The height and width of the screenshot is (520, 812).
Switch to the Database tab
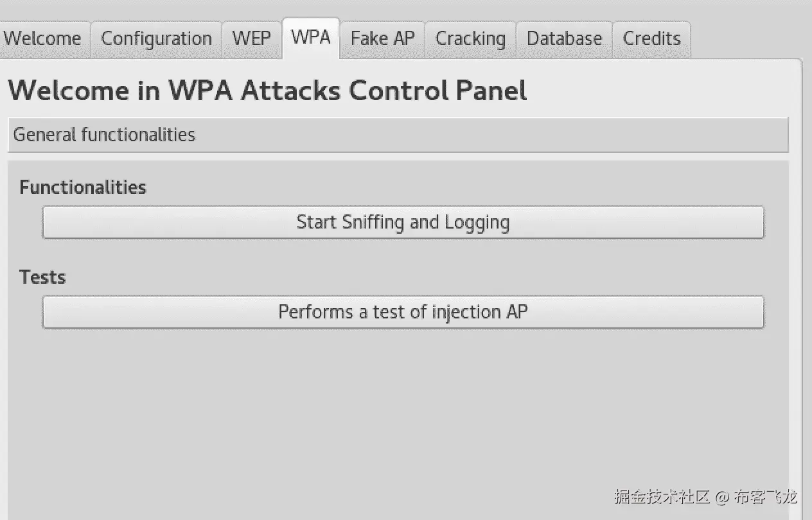[x=564, y=39]
